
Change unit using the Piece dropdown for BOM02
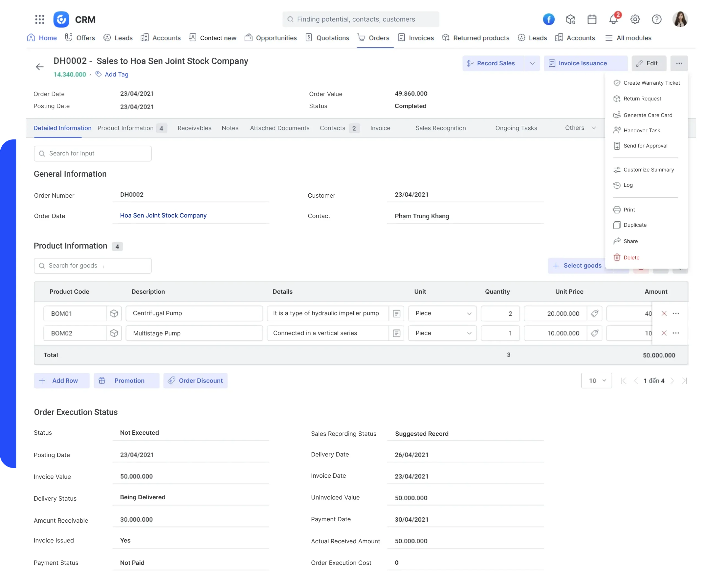(x=469, y=333)
